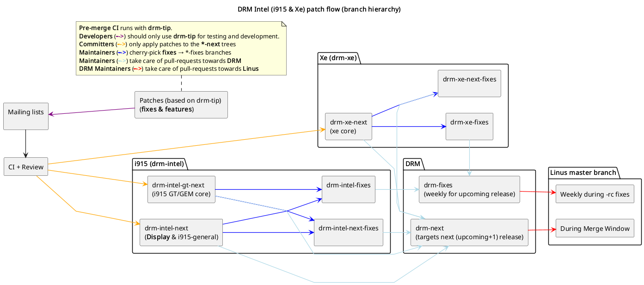Click the i915 (drm-intel) package label

159,164
